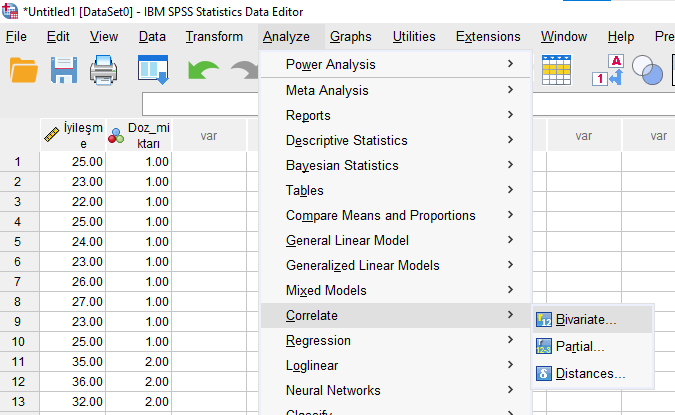Open the Data menu
Screen dimensions: 675x415
click(x=152, y=37)
